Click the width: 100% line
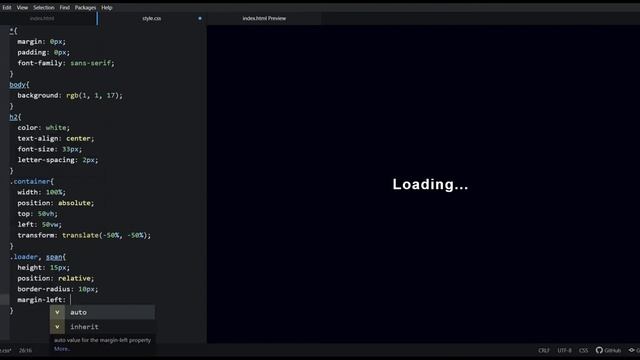 click(41, 192)
